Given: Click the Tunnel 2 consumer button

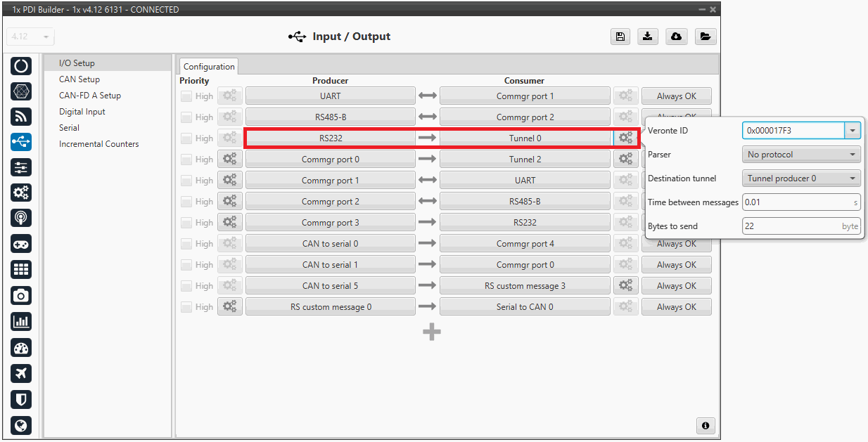Looking at the screenshot, I should point(525,160).
